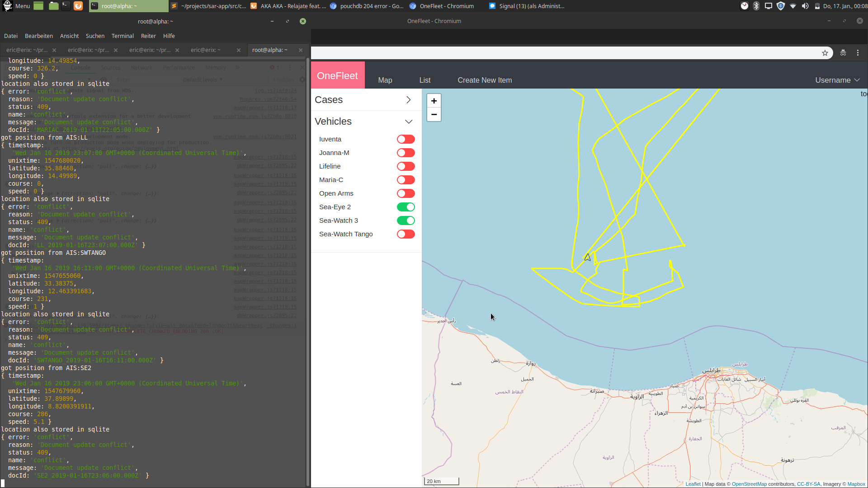Turn on Sea-Watch Tango vehicle
The width and height of the screenshot is (868, 488).
point(406,234)
